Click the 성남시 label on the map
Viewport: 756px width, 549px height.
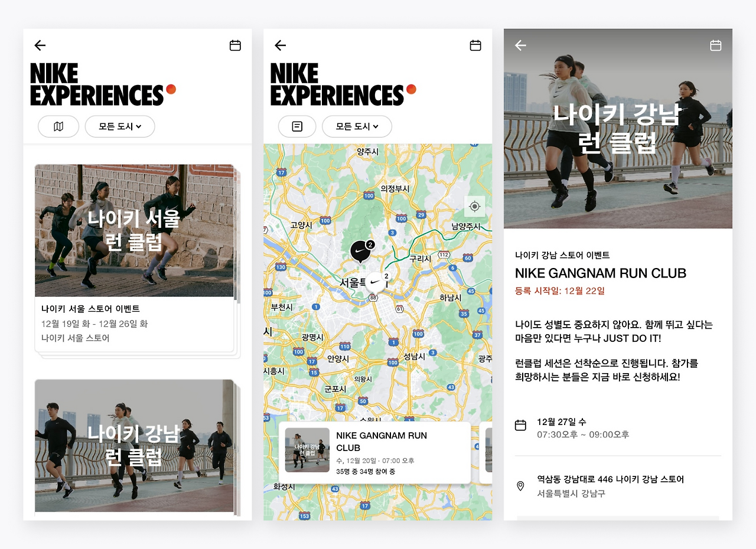(x=415, y=357)
